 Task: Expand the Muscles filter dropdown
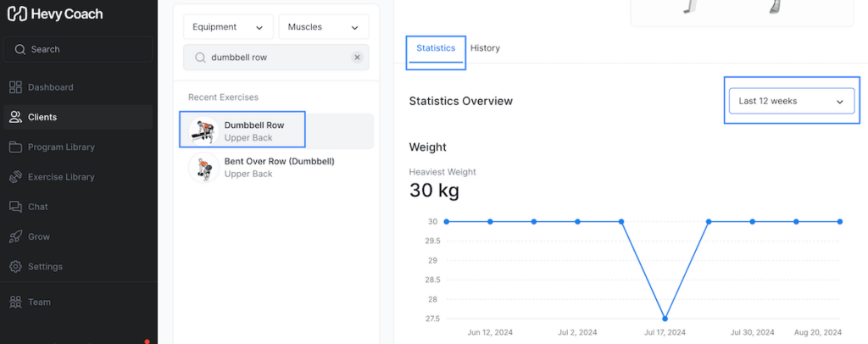[323, 27]
